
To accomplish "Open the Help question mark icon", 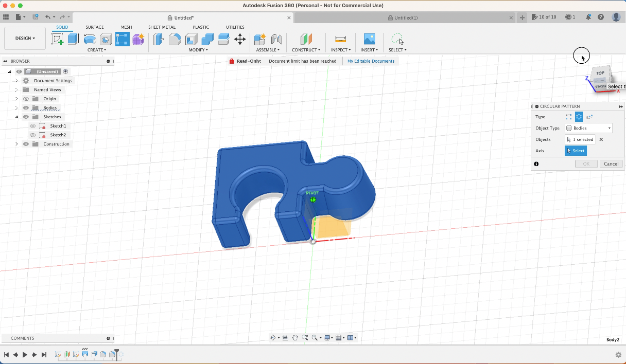I will pos(601,17).
